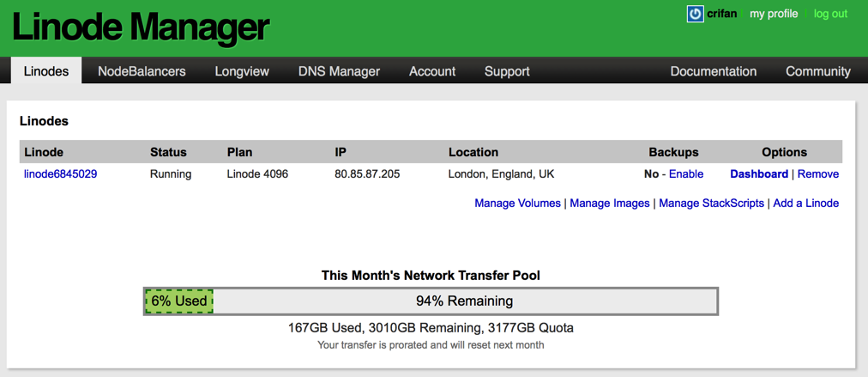The width and height of the screenshot is (868, 377).
Task: Go to the Account tab
Action: click(432, 71)
